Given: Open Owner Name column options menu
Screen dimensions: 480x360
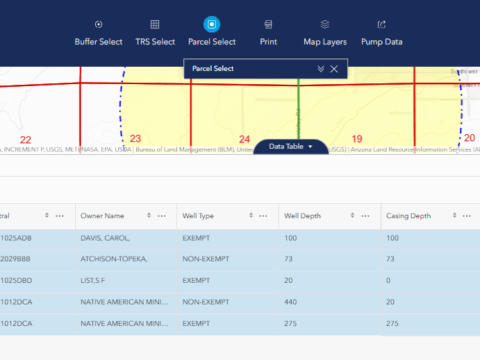Looking at the screenshot, I should pos(162,216).
